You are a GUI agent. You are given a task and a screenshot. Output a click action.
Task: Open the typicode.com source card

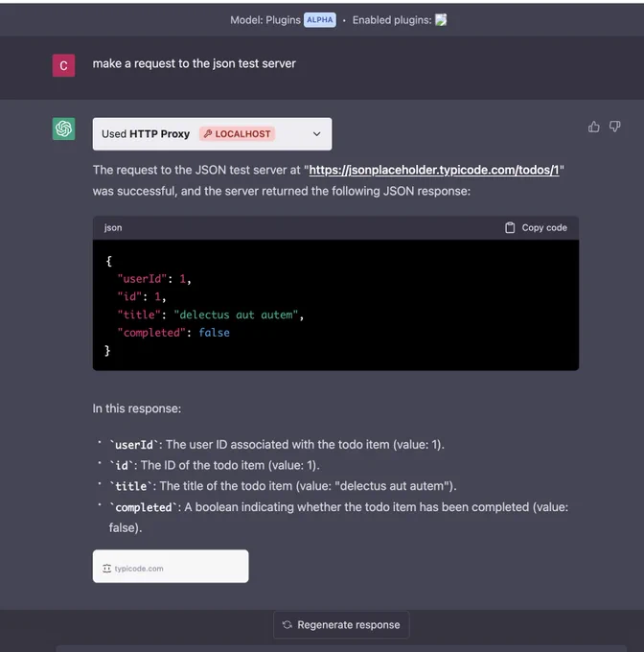point(171,567)
